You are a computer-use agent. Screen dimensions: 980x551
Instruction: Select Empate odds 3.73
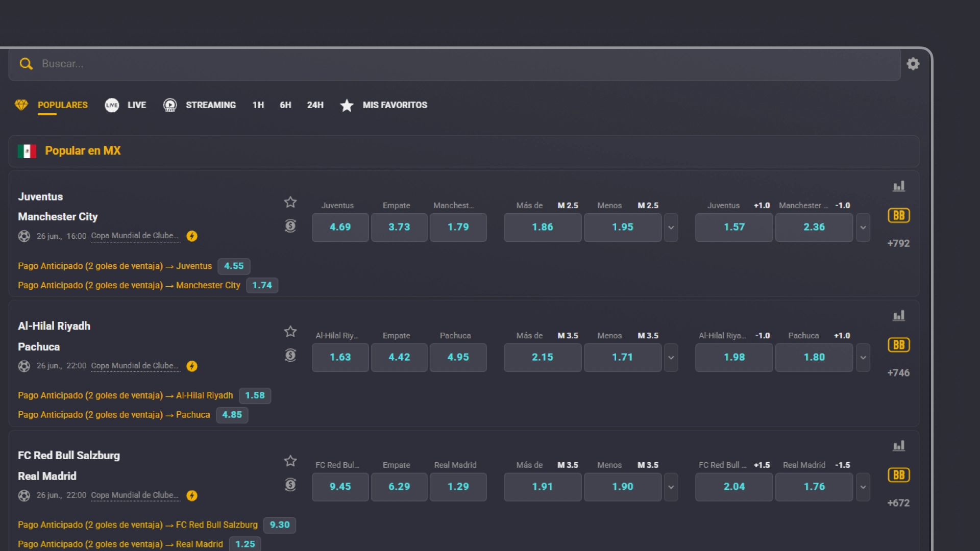[x=399, y=228]
